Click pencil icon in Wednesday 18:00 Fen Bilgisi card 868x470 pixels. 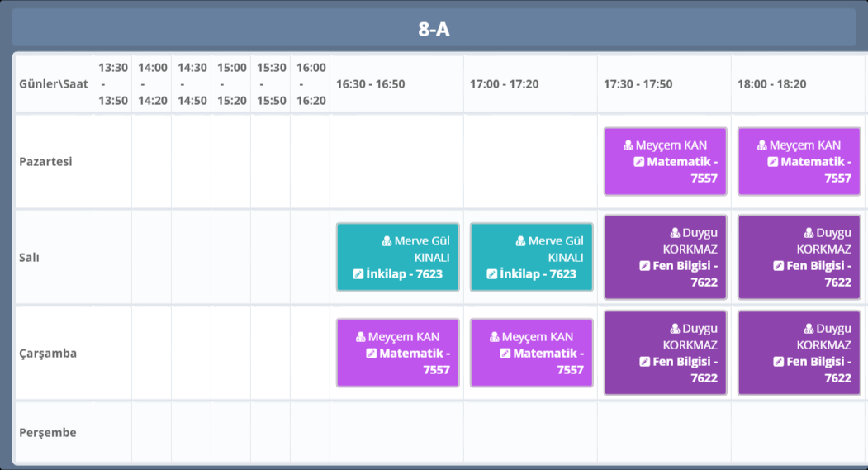coord(779,362)
